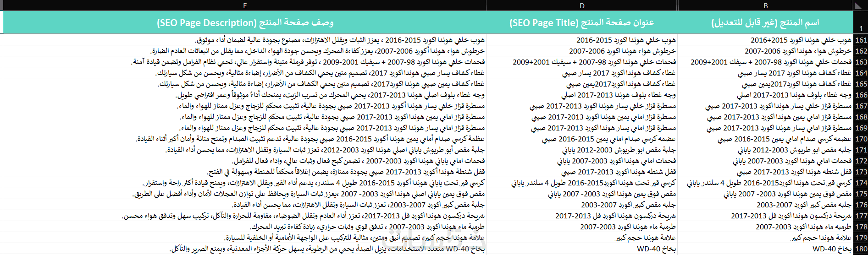Select column D cell 'مسطرة قزاز خلفي يسار هوندا اكورد 2013-2017 صيني'

582,106
